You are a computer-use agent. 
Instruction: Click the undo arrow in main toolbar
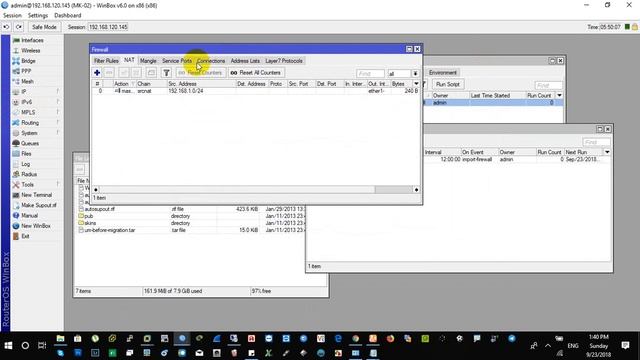[x=6, y=27]
